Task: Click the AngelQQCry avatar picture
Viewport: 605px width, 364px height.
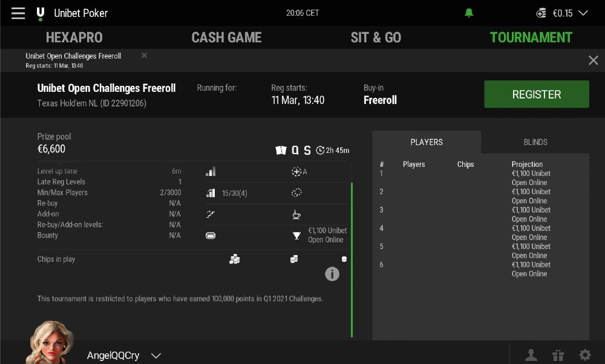Action: point(51,342)
